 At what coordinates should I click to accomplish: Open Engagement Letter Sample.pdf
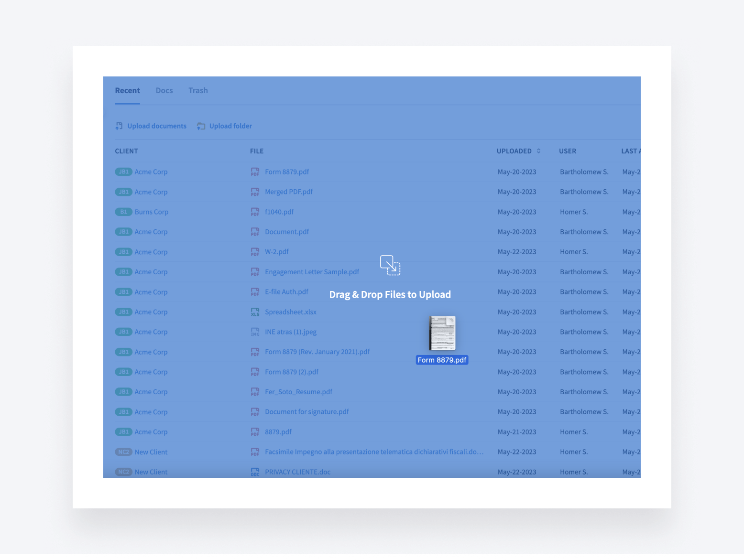[x=312, y=272]
